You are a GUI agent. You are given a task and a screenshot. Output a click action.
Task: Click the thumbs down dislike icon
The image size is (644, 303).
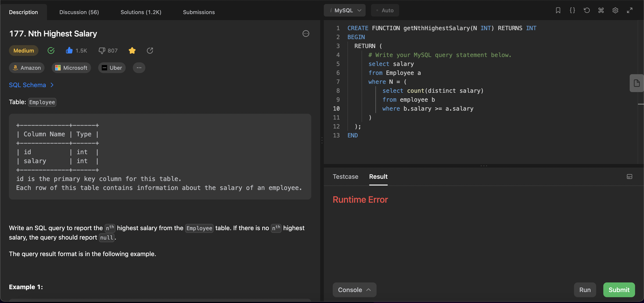pos(102,50)
